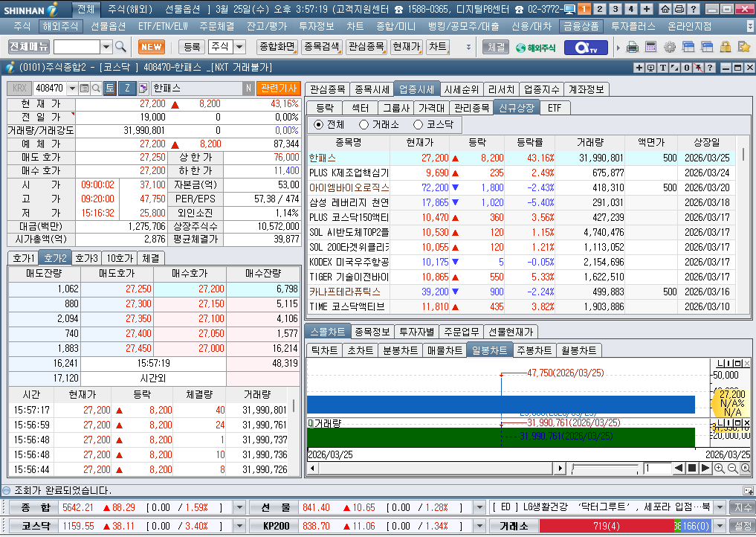
Task: Click the title bar printer icon
Action: [x=679, y=9]
